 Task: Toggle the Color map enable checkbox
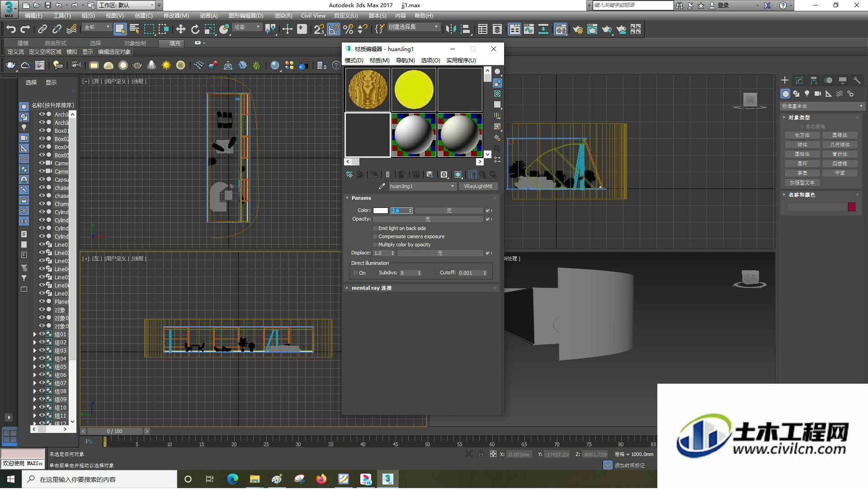[x=487, y=211]
